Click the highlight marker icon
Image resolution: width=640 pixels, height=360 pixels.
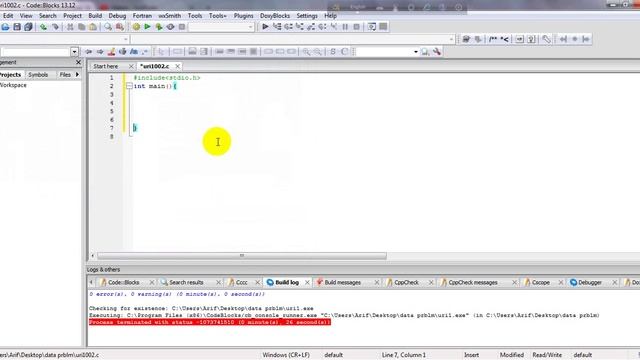111,52
